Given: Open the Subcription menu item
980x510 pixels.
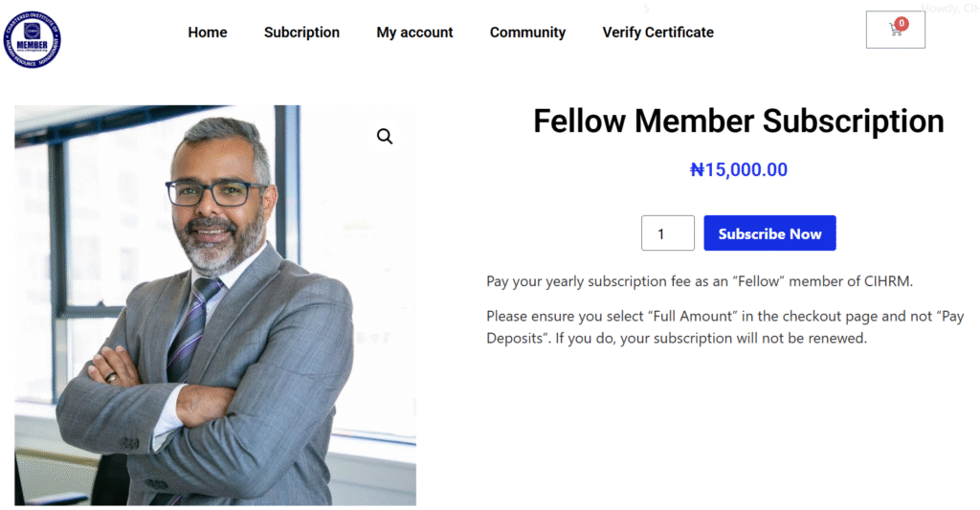Looking at the screenshot, I should [301, 33].
